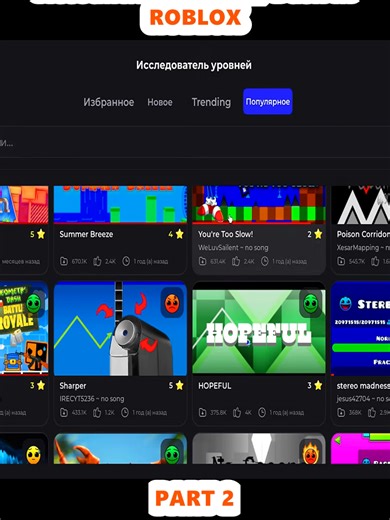The height and width of the screenshot is (520, 390).
Task: Click the thumbs-up icon on Summer Breeze
Action: pyautogui.click(x=97, y=261)
